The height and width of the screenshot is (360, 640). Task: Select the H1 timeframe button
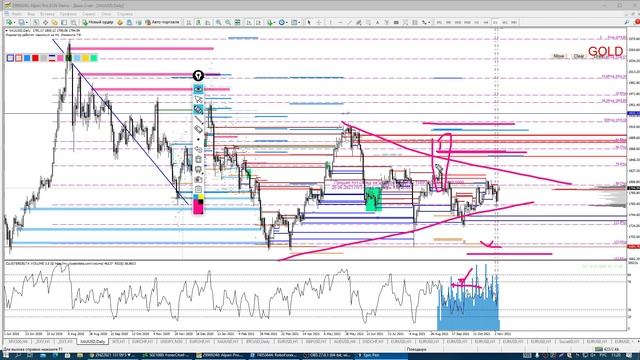click(x=476, y=22)
